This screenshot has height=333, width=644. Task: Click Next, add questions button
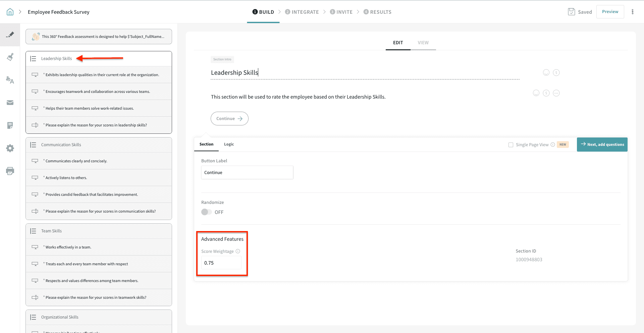(602, 145)
